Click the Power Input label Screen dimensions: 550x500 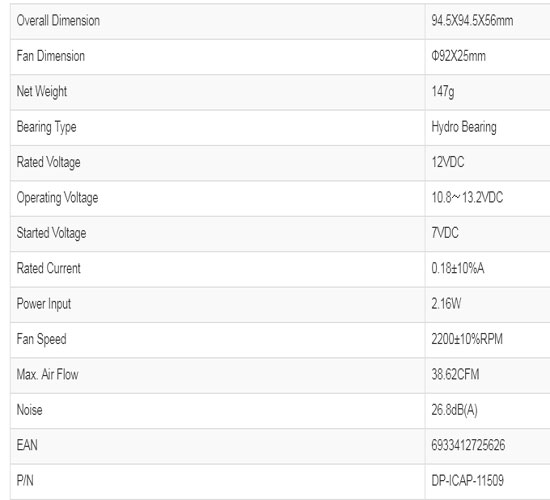coord(44,304)
